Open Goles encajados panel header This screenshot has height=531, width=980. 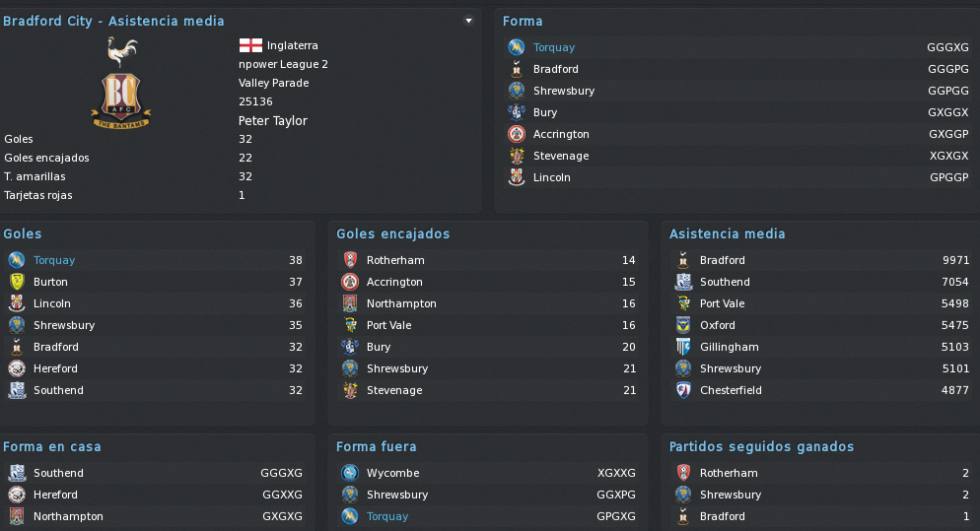(x=393, y=233)
